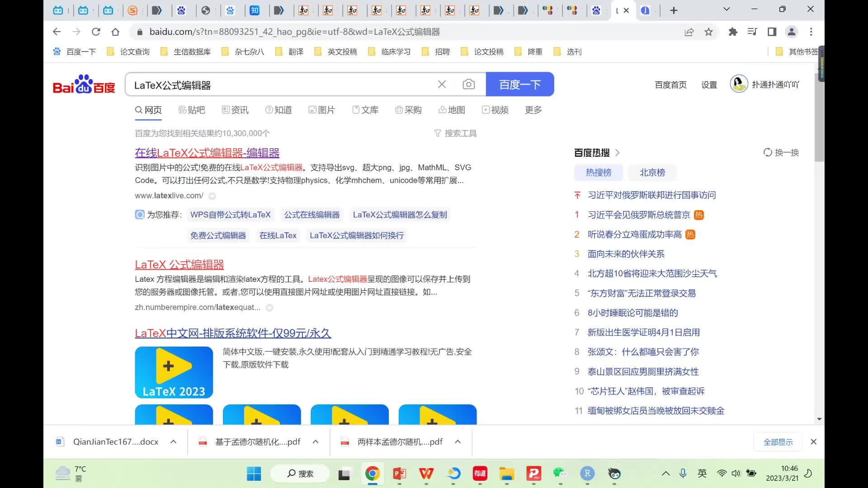868x488 pixels.
Task: Click the 百度一下 bookmark
Action: coord(75,52)
